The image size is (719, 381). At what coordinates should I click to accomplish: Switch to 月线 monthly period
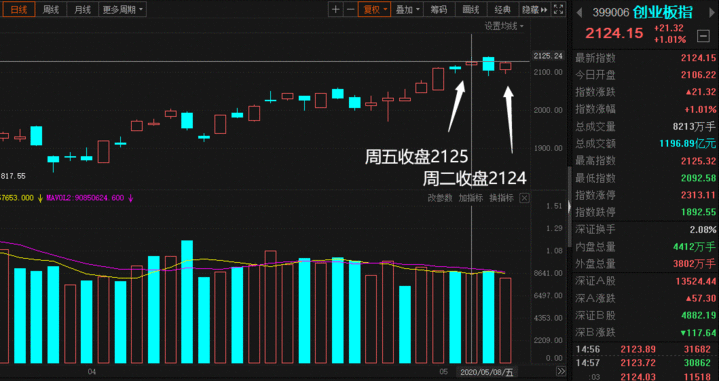pyautogui.click(x=83, y=9)
